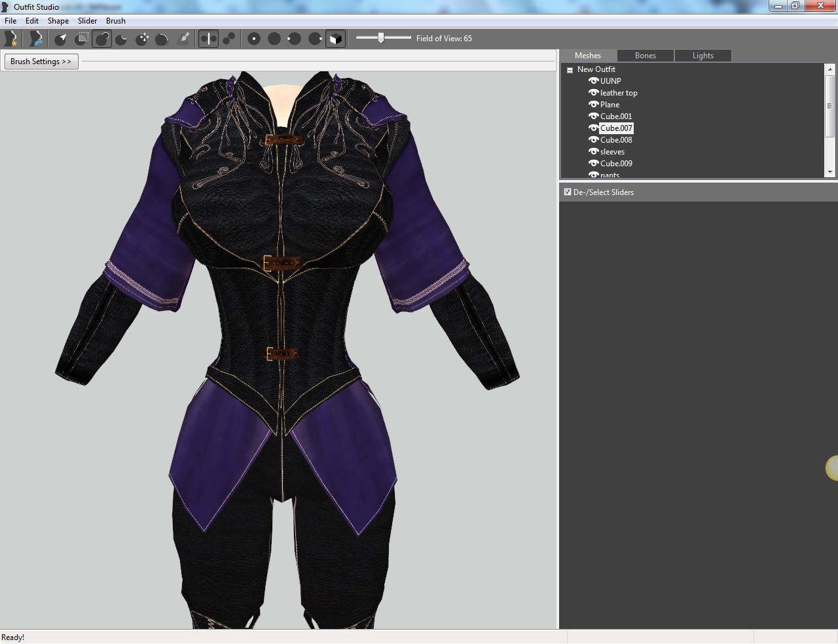
Task: Pick the Smooth brush tool
Action: point(162,39)
